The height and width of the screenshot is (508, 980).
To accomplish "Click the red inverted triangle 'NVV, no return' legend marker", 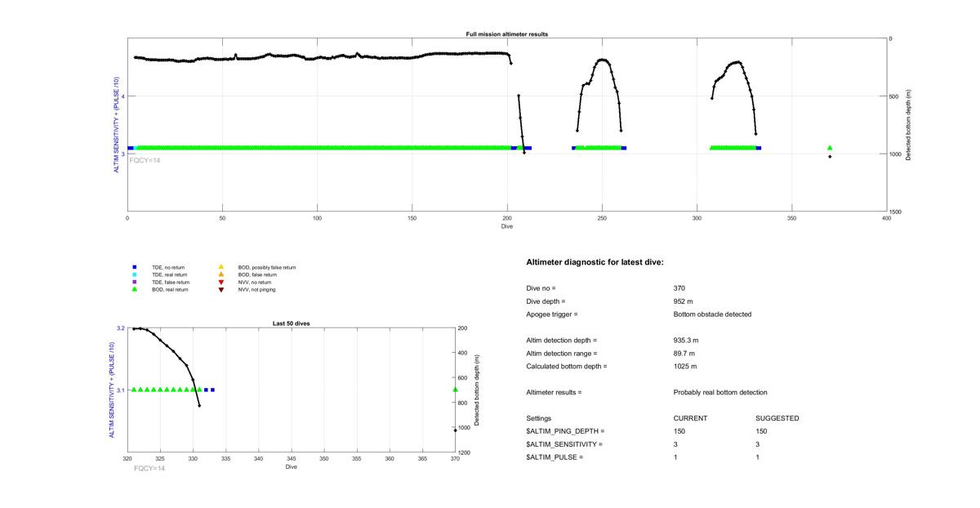I will coord(221,282).
